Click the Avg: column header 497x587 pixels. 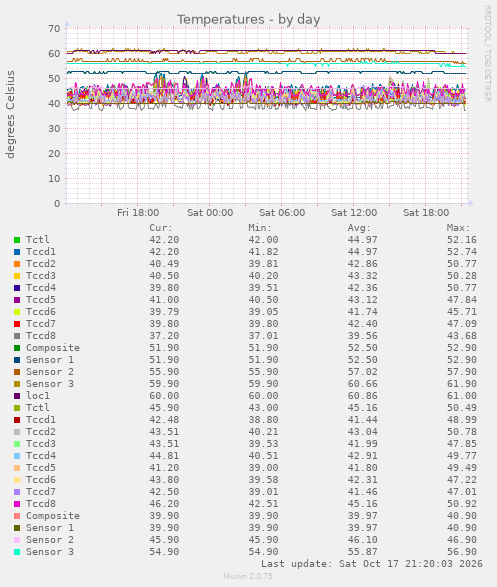(359, 228)
